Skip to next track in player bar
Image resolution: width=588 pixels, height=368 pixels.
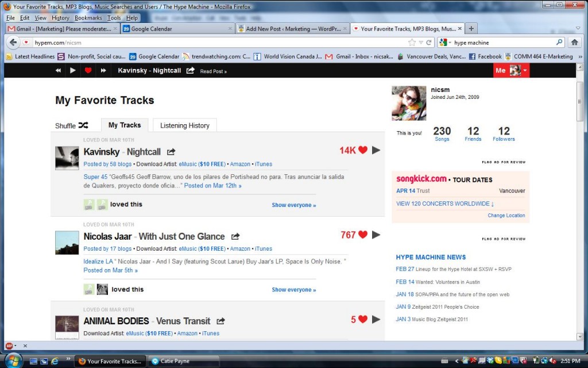103,70
